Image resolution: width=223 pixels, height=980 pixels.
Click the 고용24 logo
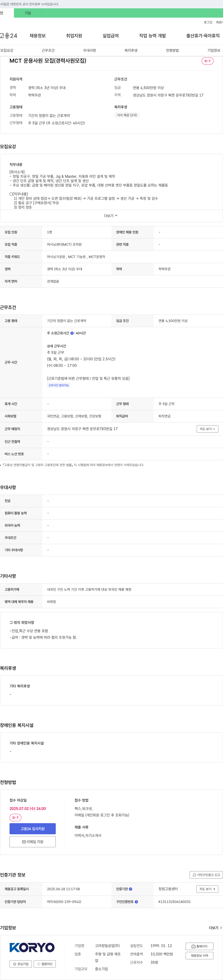pyautogui.click(x=8, y=36)
